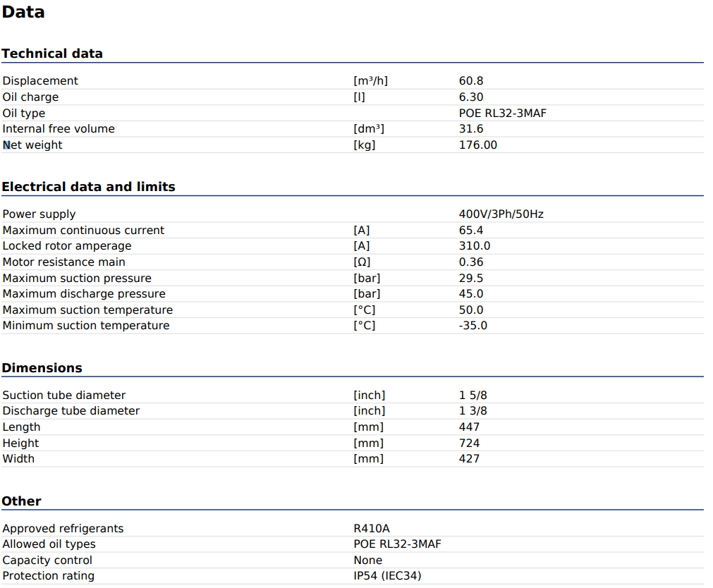Click the Data page heading
Viewport: 713px width, 588px height.
tap(23, 12)
